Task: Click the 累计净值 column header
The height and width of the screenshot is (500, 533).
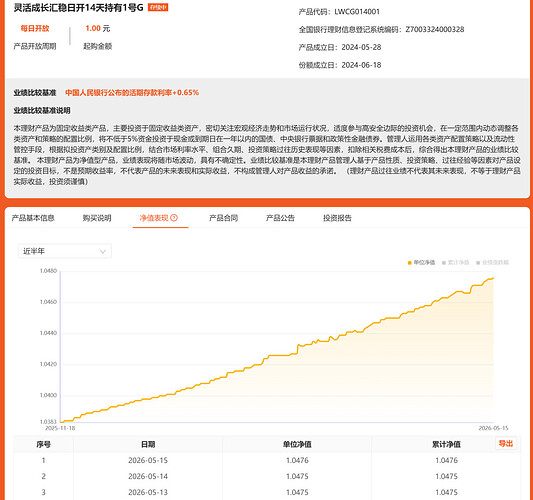Action: point(446,444)
